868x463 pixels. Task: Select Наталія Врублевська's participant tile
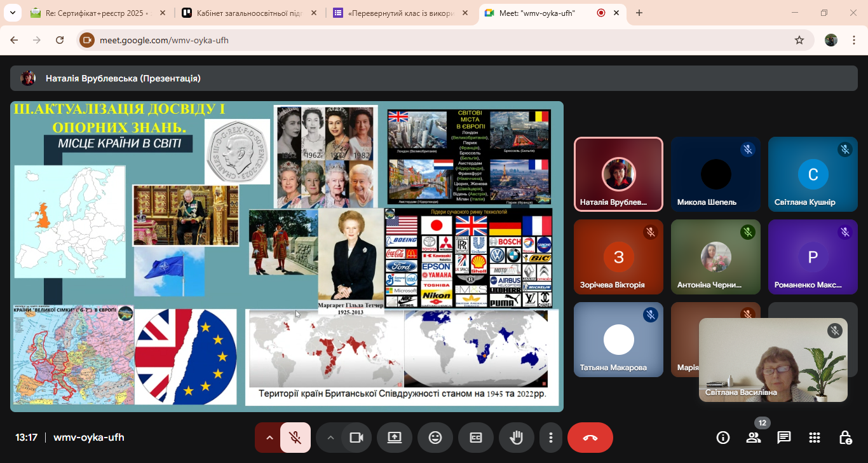pyautogui.click(x=618, y=174)
